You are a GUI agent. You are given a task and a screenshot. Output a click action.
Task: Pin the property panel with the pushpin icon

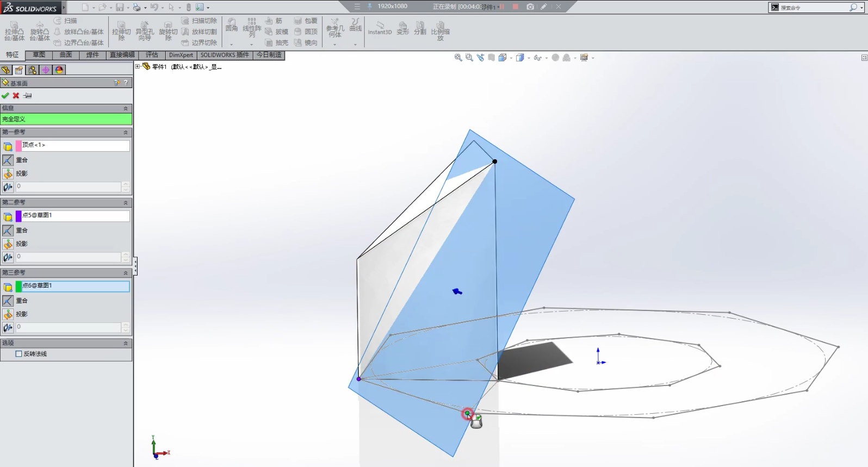(28, 96)
